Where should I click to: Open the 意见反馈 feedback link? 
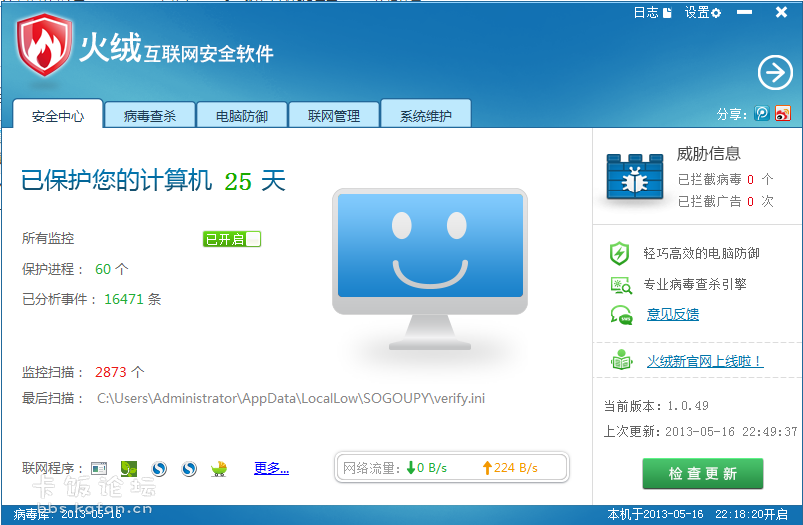pos(673,314)
